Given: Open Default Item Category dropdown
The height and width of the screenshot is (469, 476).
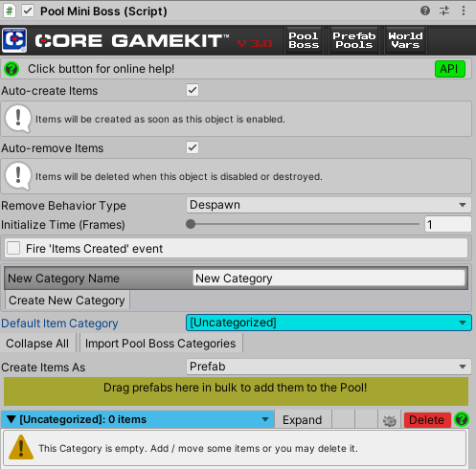Looking at the screenshot, I should (x=329, y=323).
